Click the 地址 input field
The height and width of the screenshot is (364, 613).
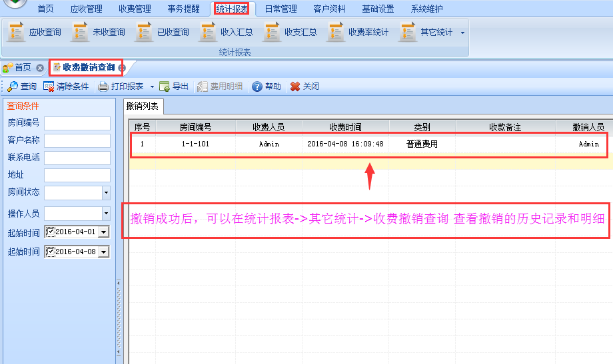pyautogui.click(x=77, y=175)
